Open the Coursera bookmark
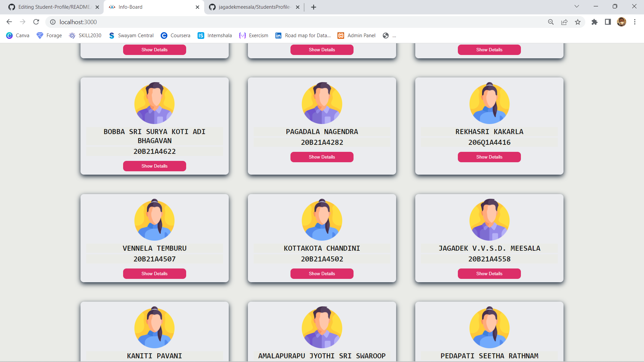644x362 pixels. pyautogui.click(x=175, y=35)
